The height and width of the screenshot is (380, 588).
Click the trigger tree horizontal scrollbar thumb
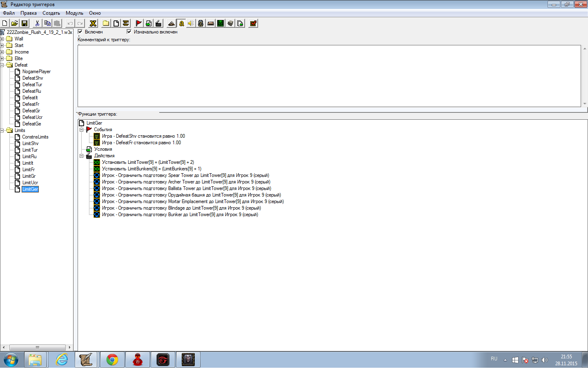pos(37,347)
